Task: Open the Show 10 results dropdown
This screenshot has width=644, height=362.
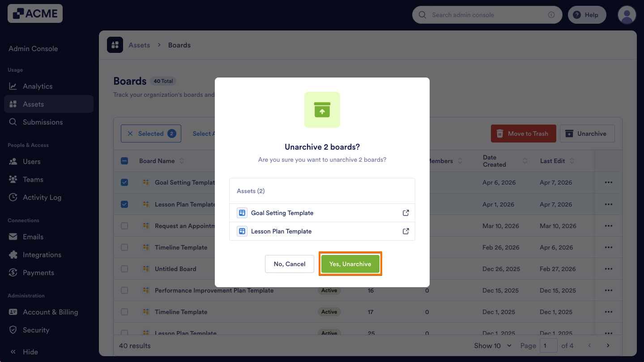Action: point(492,345)
